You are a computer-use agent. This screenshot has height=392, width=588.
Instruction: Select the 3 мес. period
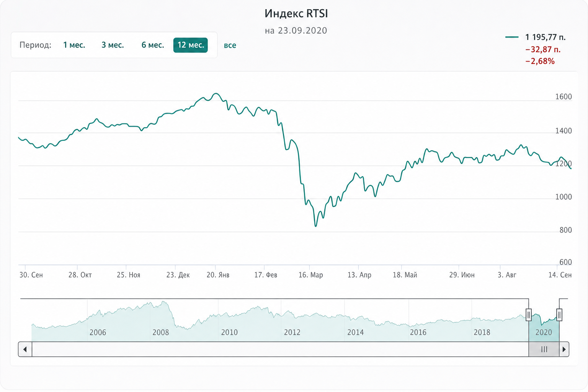(x=113, y=45)
